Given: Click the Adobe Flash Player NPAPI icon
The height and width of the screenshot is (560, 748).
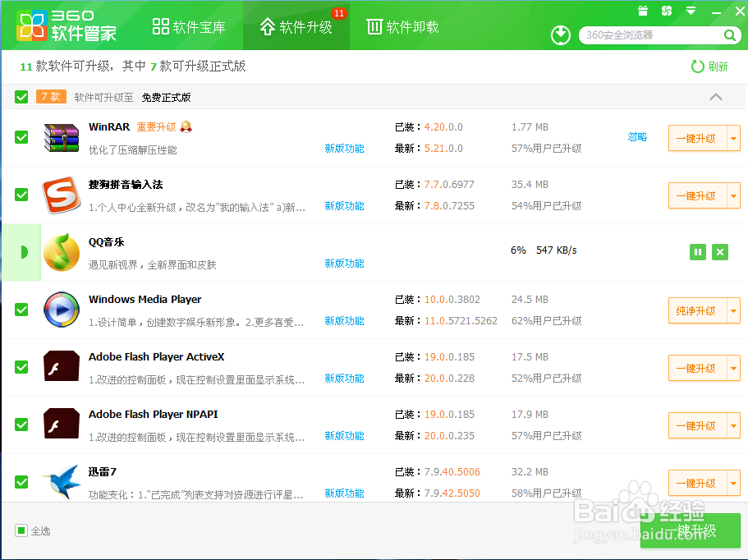Looking at the screenshot, I should click(x=62, y=424).
